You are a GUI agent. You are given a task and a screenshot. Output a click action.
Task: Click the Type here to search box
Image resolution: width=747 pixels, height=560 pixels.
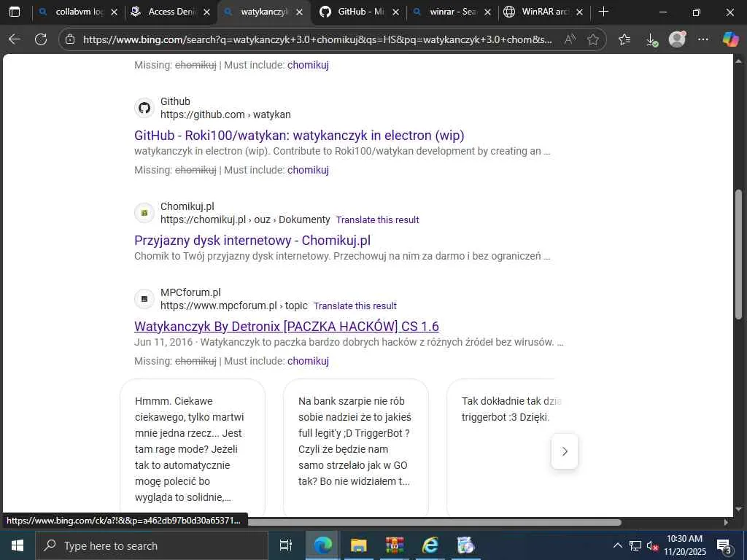coord(152,545)
